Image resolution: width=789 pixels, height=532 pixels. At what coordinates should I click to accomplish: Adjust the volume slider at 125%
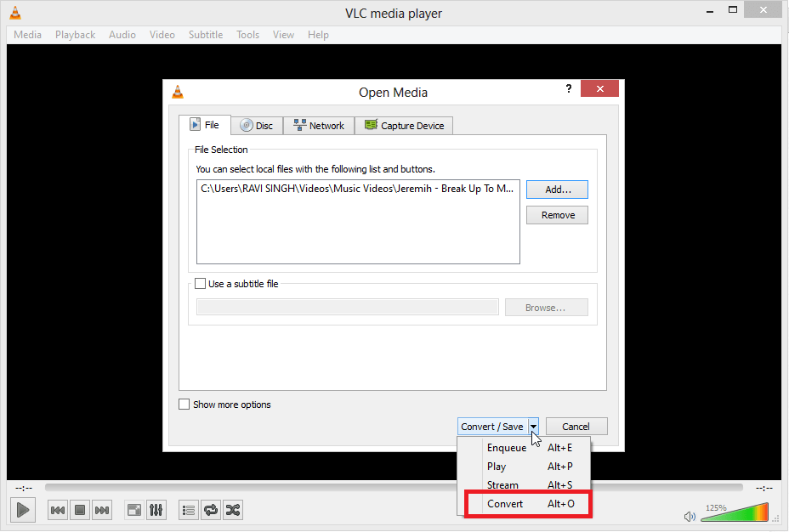[735, 512]
